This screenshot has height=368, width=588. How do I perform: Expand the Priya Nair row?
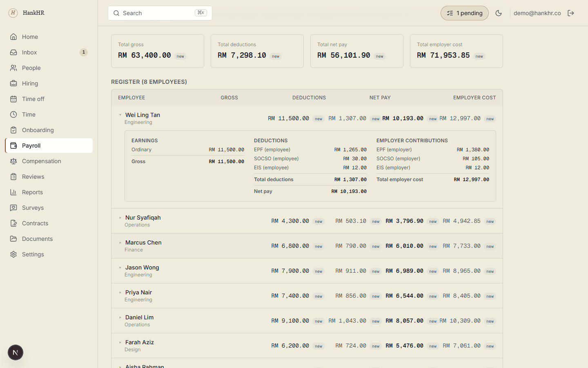click(120, 292)
